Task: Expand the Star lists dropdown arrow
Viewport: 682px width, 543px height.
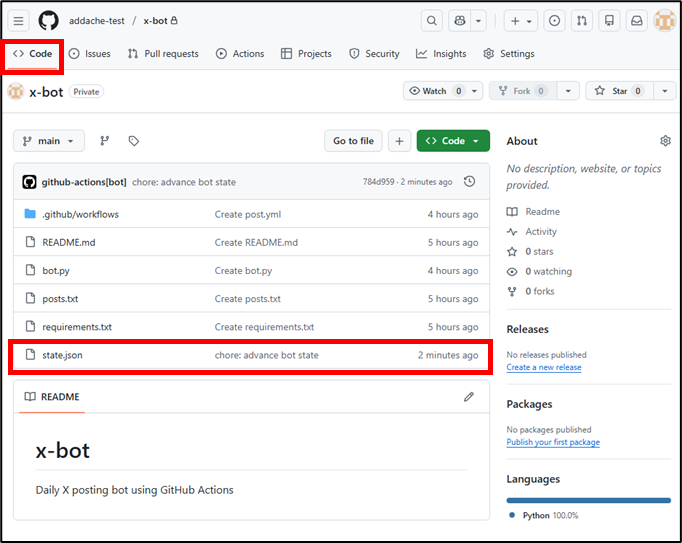Action: coord(666,91)
